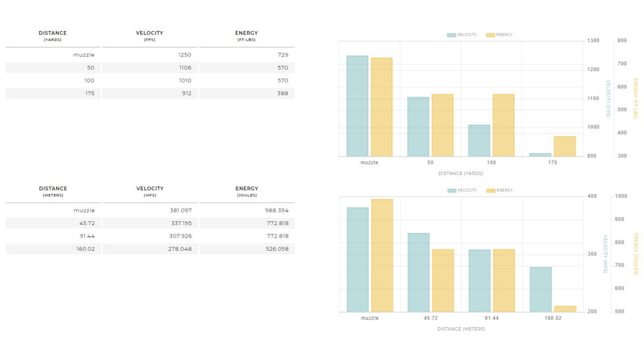Viewport: 644px width, 362px height.
Task: Click the velocity bar at 50 yards
Action: tap(418, 126)
